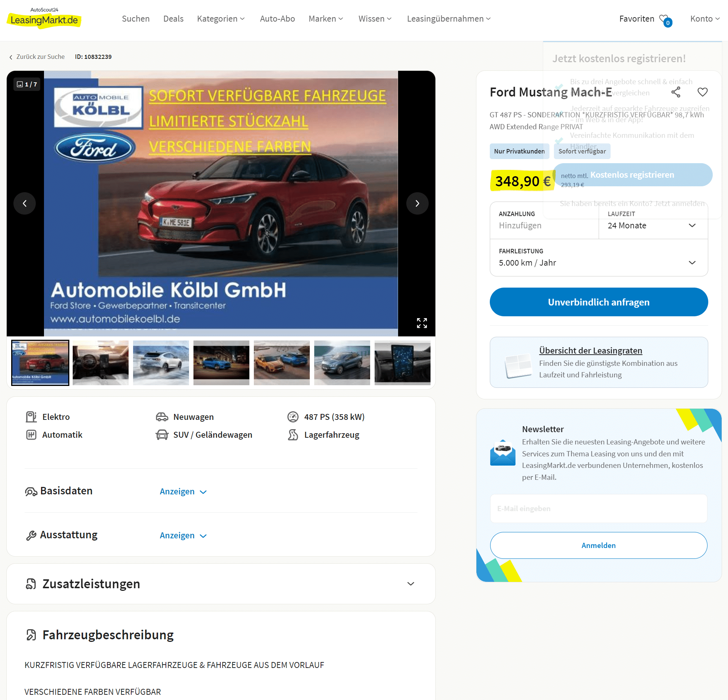
Task: Click the Newsletter envelope icon
Action: pos(502,453)
